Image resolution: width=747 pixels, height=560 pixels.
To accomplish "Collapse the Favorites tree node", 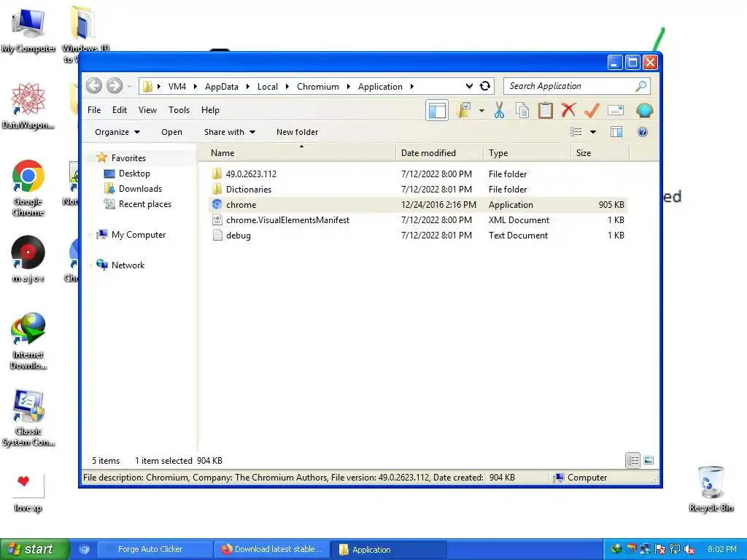I will pos(91,158).
